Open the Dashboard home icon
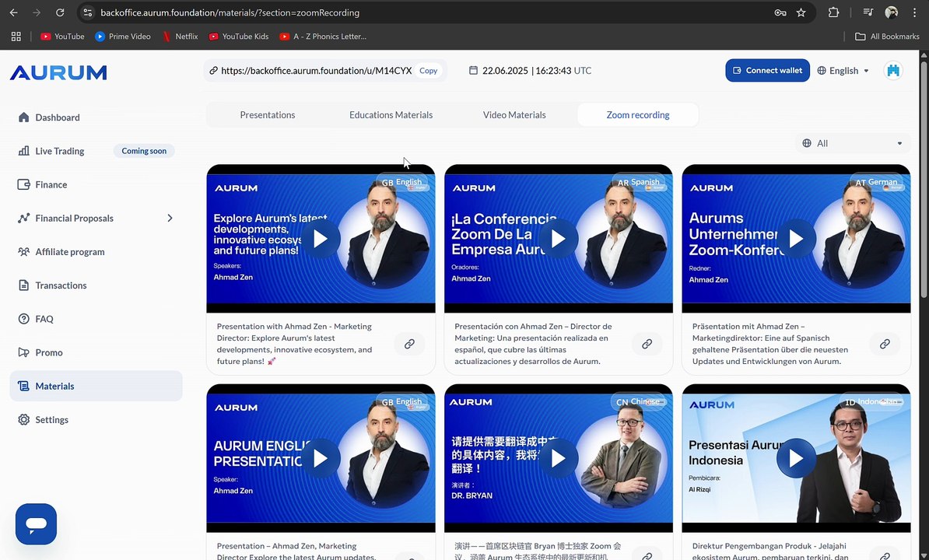 pyautogui.click(x=23, y=117)
